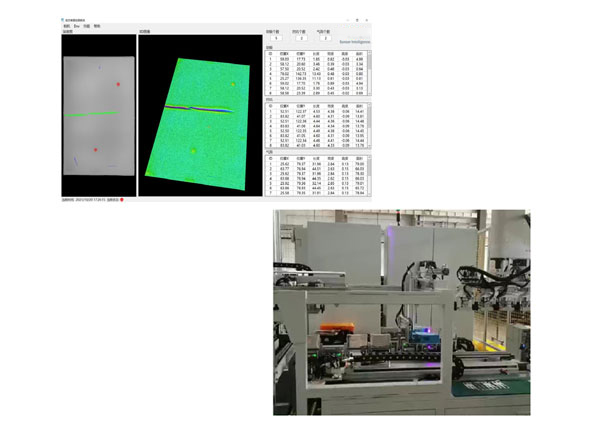Click the ID column header of the top table

point(272,53)
